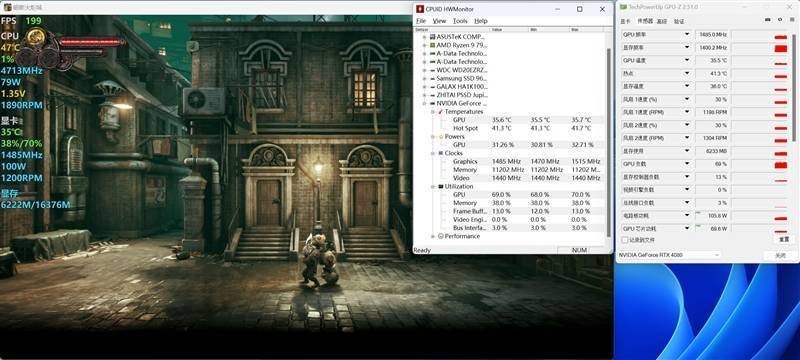Select the AMD Ryzen 9 processor chip icon
The image size is (800, 360).
click(433, 45)
